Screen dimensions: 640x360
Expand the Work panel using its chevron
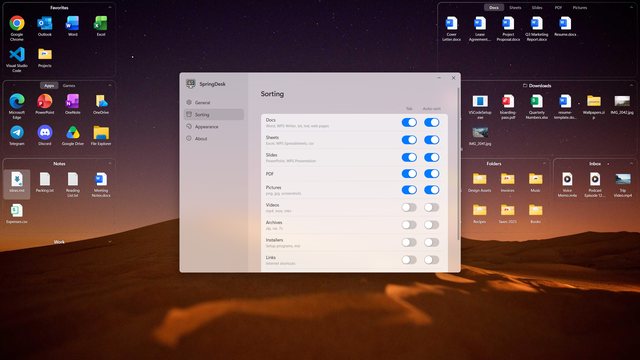pyautogui.click(x=109, y=242)
